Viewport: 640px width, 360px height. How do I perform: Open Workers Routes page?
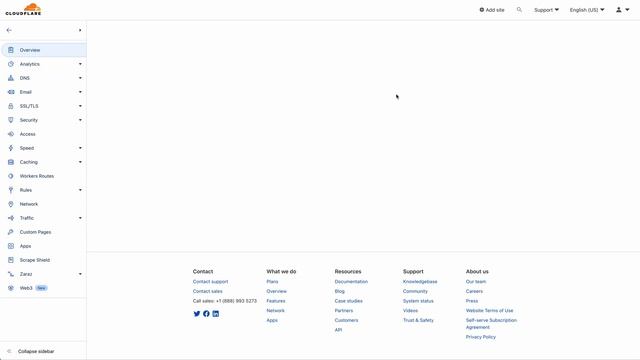tap(37, 176)
